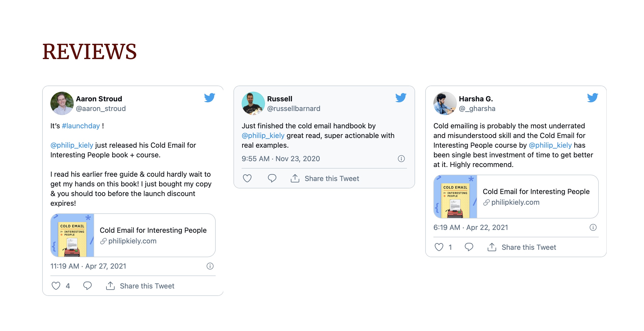Click the Twitter bird on Harsha G.'s tweet

click(592, 98)
